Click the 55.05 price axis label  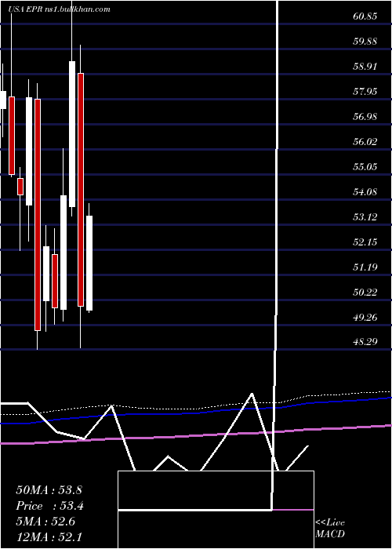click(365, 166)
